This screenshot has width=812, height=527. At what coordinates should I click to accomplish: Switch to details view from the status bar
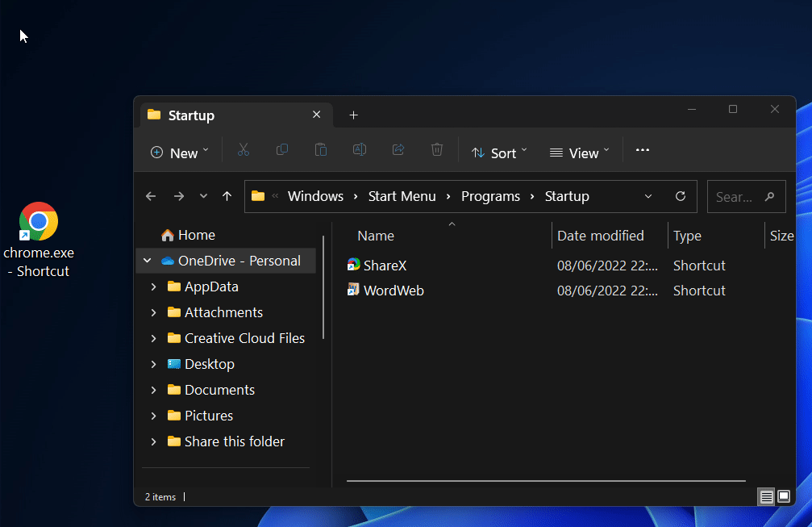point(764,497)
